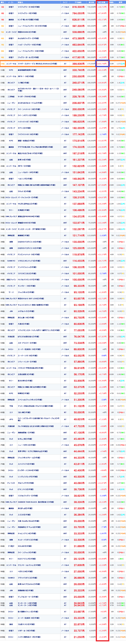Select average price 161,227円 cell
This screenshot has height=644, width=126.
click(78, 159)
